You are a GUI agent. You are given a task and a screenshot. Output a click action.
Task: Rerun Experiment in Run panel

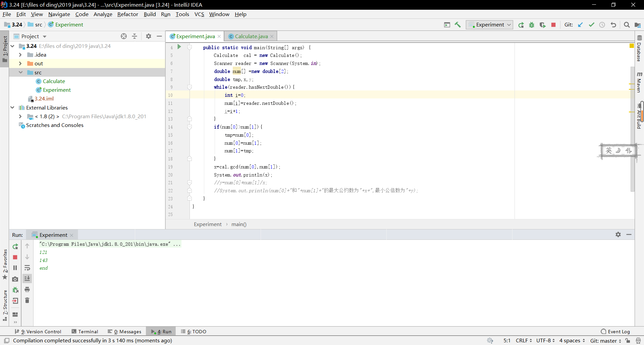(15, 247)
